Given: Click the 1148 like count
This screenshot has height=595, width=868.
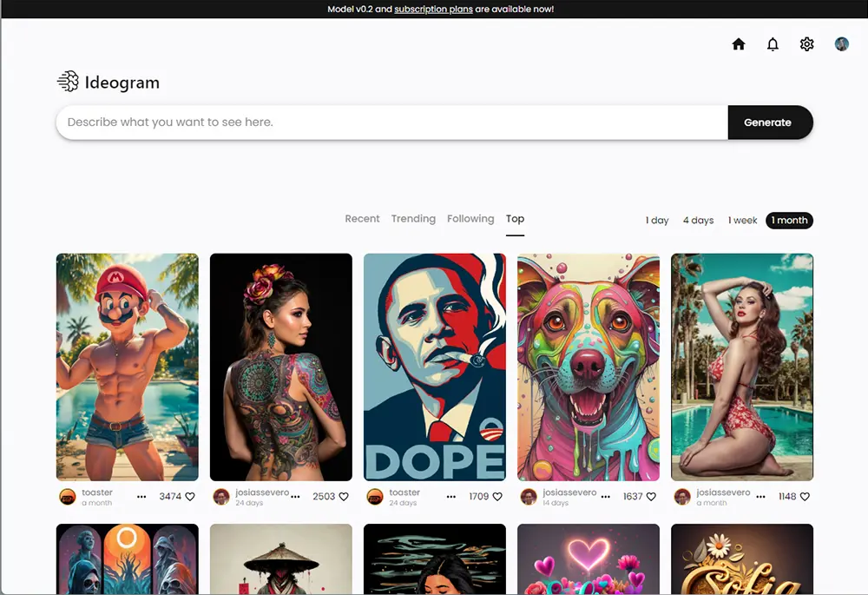Looking at the screenshot, I should pos(787,496).
